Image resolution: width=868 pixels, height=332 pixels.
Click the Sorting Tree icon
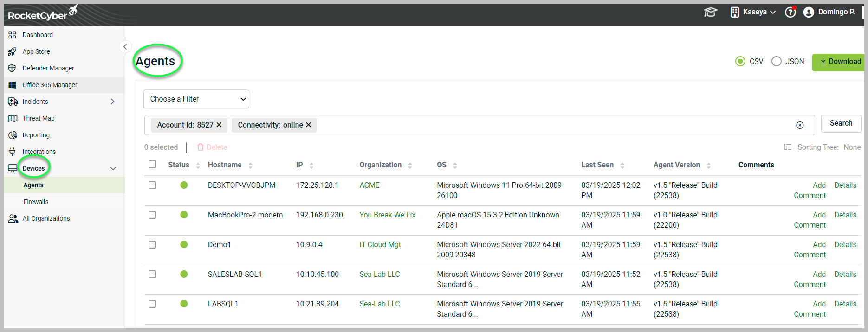pyautogui.click(x=787, y=147)
